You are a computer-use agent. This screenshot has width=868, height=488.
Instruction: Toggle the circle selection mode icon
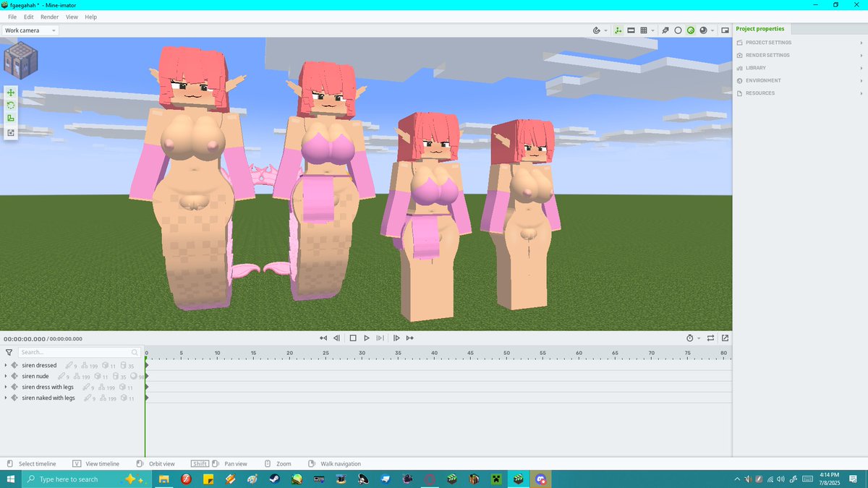click(x=678, y=30)
